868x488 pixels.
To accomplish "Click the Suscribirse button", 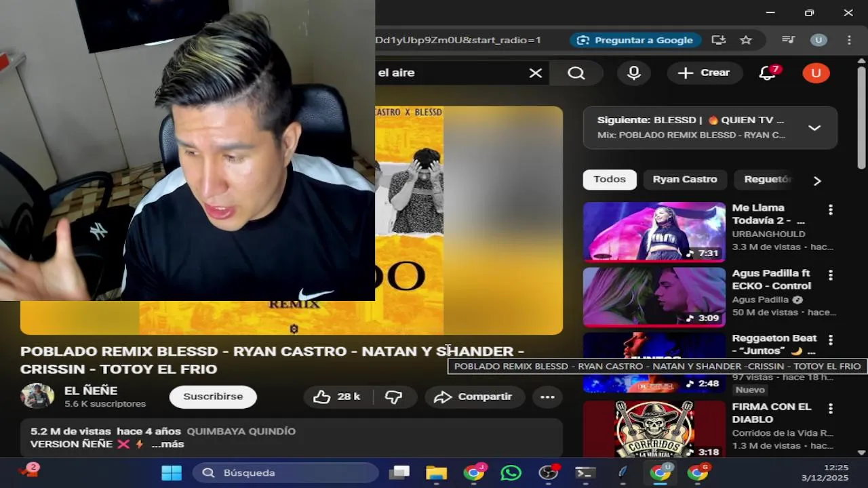I will [213, 396].
